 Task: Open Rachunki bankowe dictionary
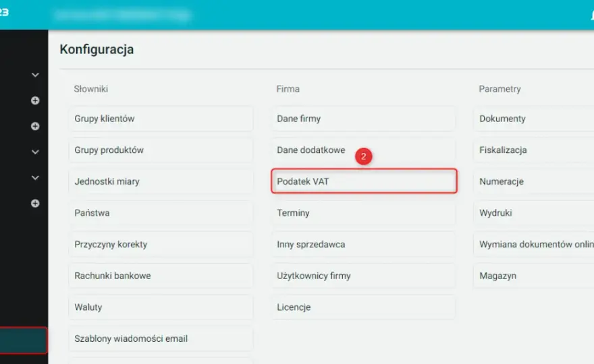pyautogui.click(x=161, y=276)
